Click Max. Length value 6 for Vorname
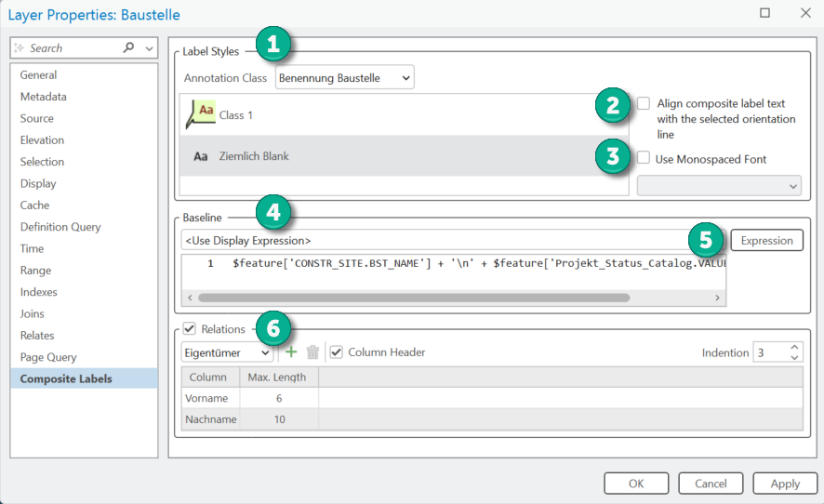Viewport: 824px width, 504px height. [x=279, y=398]
